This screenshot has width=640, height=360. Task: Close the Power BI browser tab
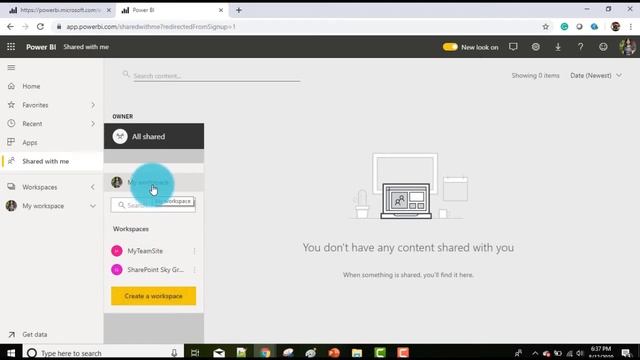pos(221,10)
